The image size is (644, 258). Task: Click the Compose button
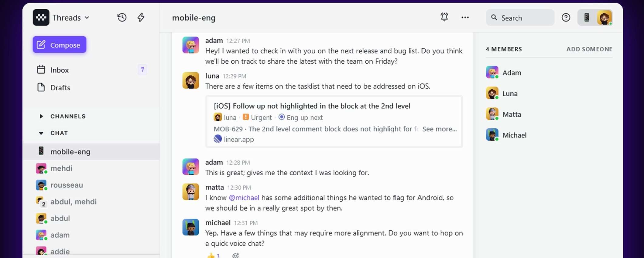[60, 45]
